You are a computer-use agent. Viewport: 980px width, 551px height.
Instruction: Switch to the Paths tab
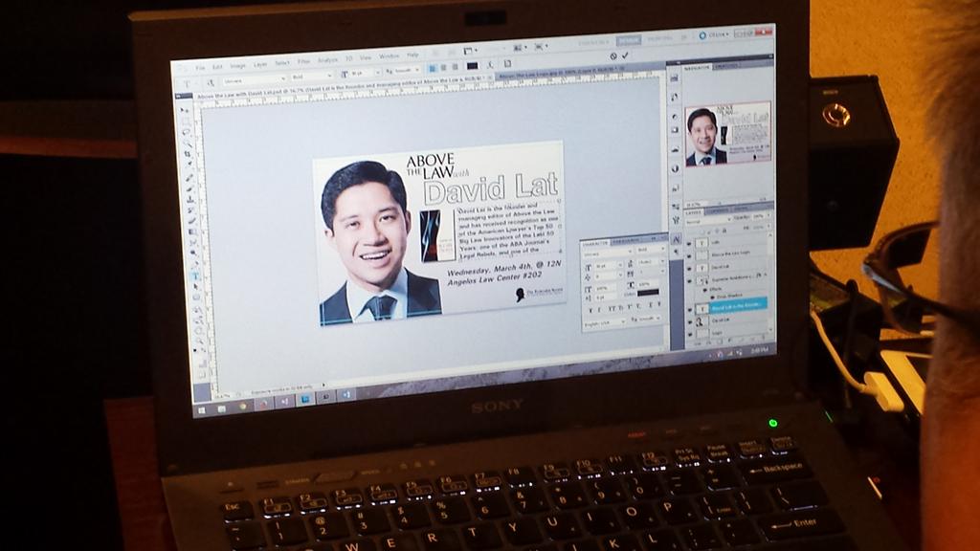pos(741,209)
